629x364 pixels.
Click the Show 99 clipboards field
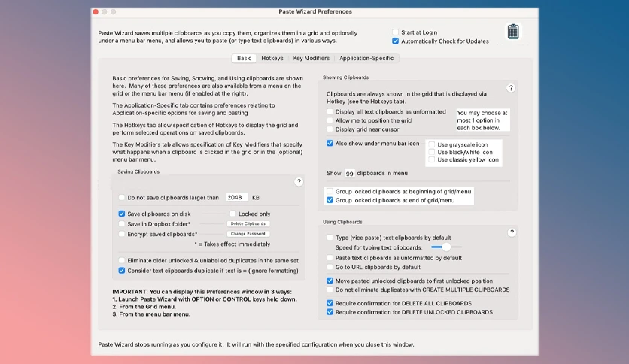pos(349,173)
